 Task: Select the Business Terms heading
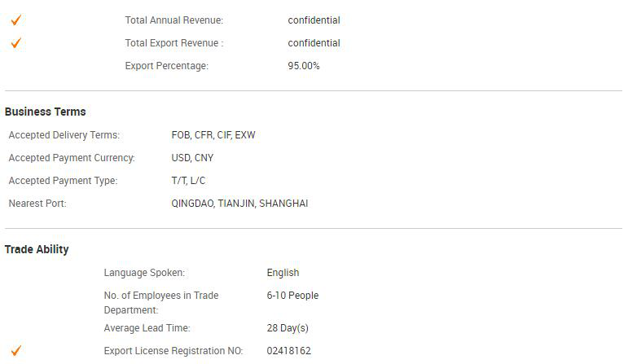pos(46,112)
